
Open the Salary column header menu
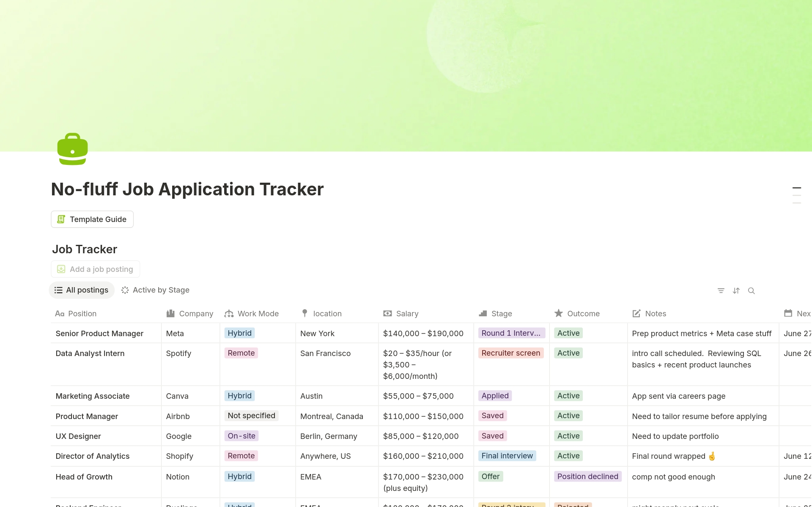(426, 313)
